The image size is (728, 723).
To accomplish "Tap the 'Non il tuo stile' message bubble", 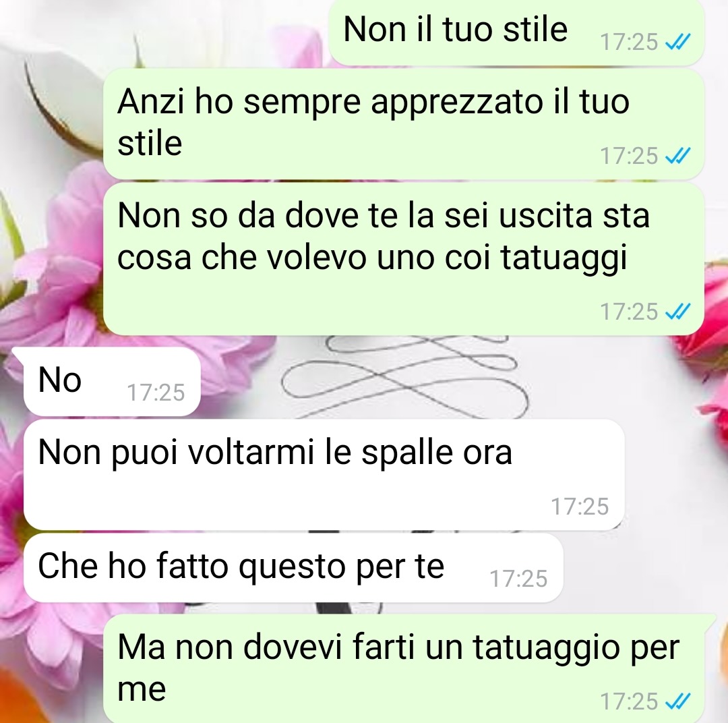I will click(x=517, y=32).
